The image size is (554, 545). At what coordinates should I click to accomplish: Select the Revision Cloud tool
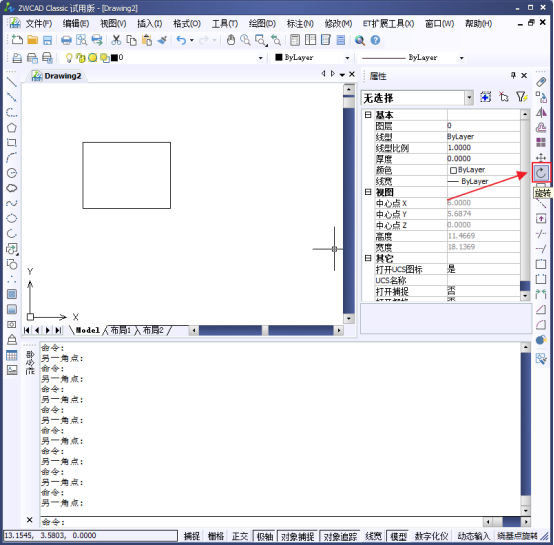tap(12, 188)
